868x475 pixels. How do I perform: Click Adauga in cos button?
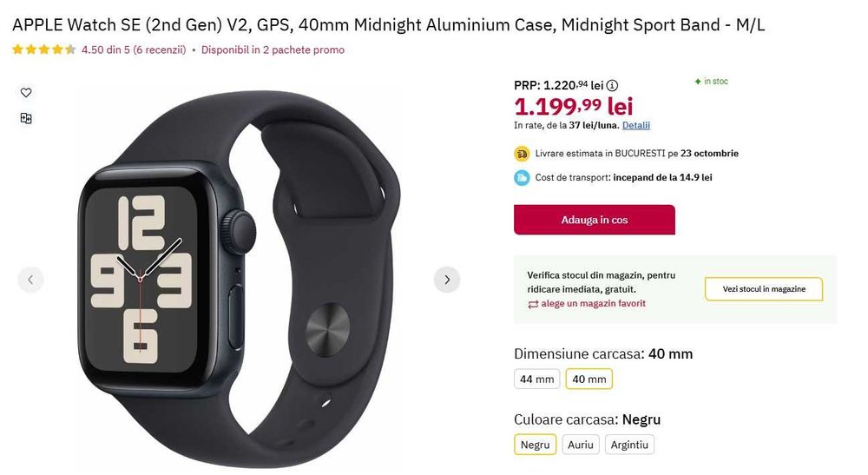594,220
